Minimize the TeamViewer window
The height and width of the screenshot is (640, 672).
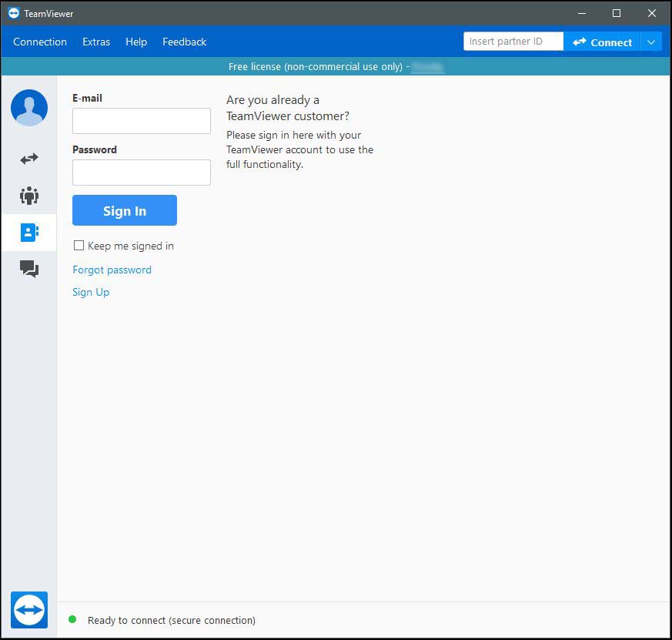point(582,13)
